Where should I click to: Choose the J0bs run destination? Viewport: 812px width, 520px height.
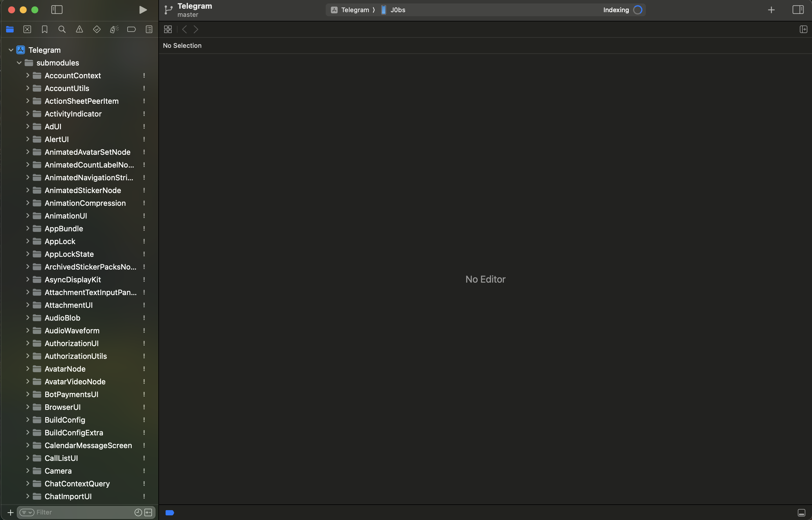pyautogui.click(x=393, y=10)
